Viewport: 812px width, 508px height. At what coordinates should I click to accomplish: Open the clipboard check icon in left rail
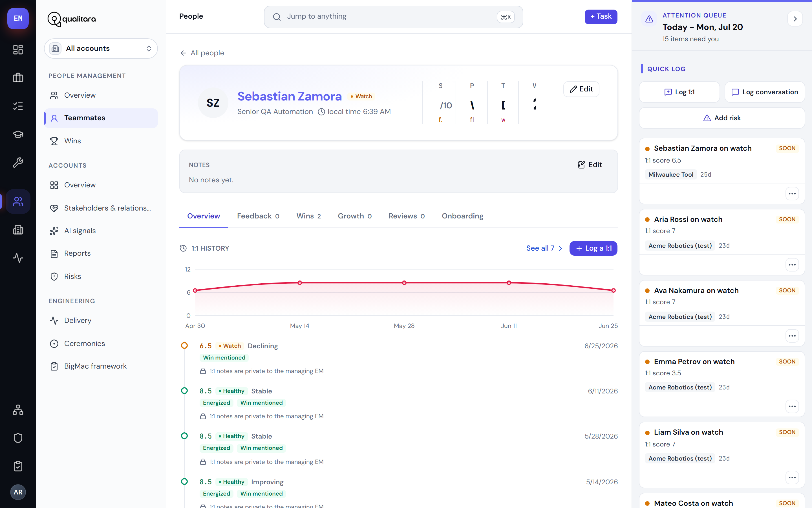click(x=18, y=466)
